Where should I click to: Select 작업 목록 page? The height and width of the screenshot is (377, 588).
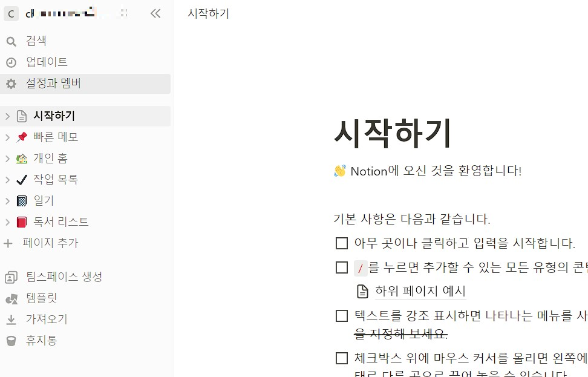(85, 180)
